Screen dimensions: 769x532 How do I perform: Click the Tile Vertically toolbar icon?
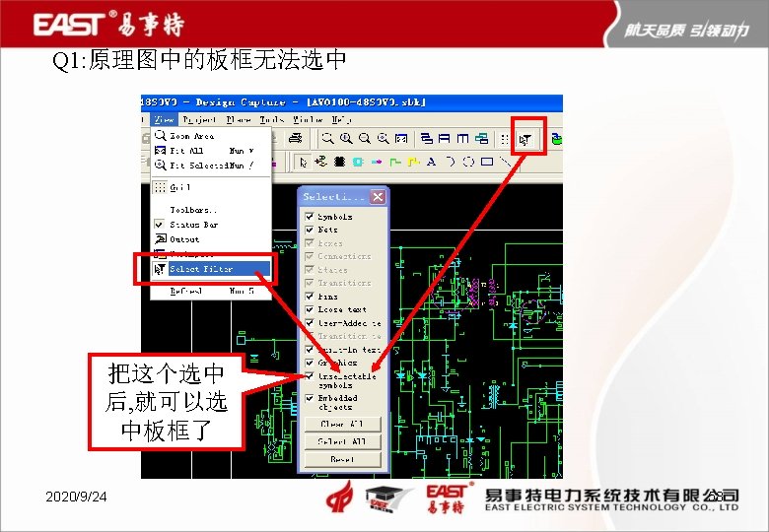(x=462, y=139)
